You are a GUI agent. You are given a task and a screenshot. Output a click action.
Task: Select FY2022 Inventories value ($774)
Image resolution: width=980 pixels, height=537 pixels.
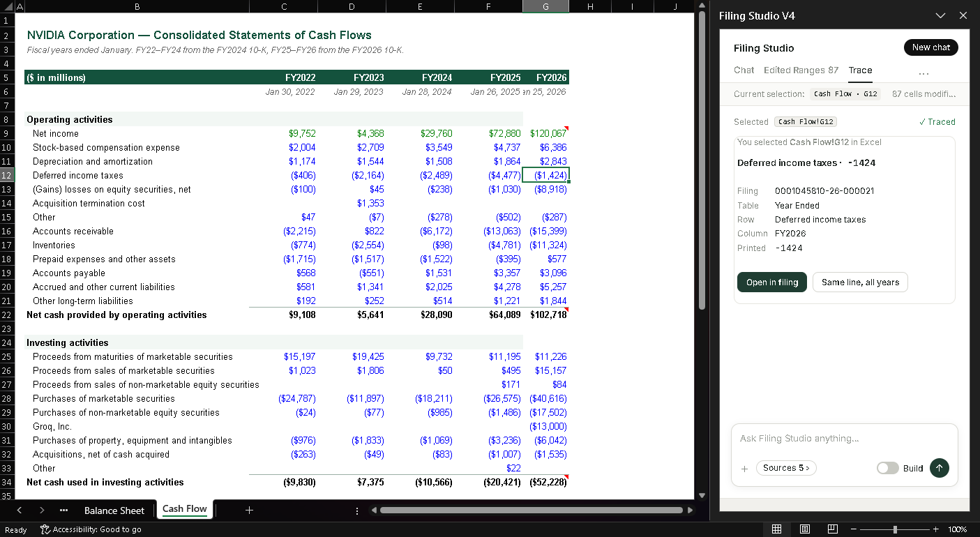(283, 245)
